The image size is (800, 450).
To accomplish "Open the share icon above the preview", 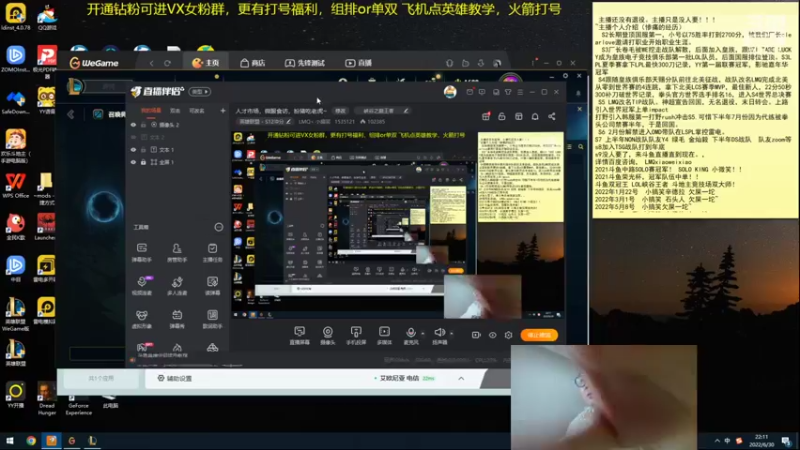I will [552, 116].
